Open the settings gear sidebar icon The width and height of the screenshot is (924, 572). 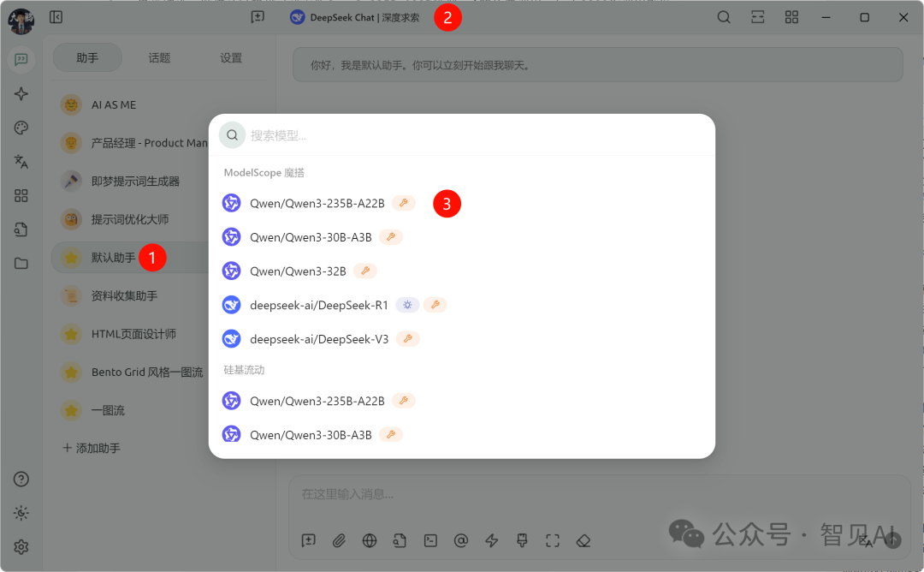click(x=21, y=547)
